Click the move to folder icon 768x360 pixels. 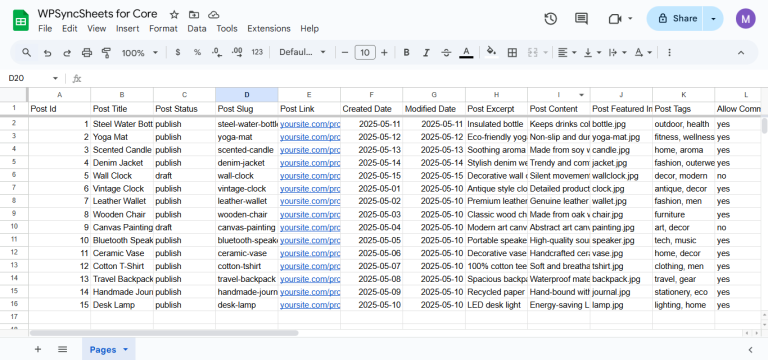(x=194, y=14)
